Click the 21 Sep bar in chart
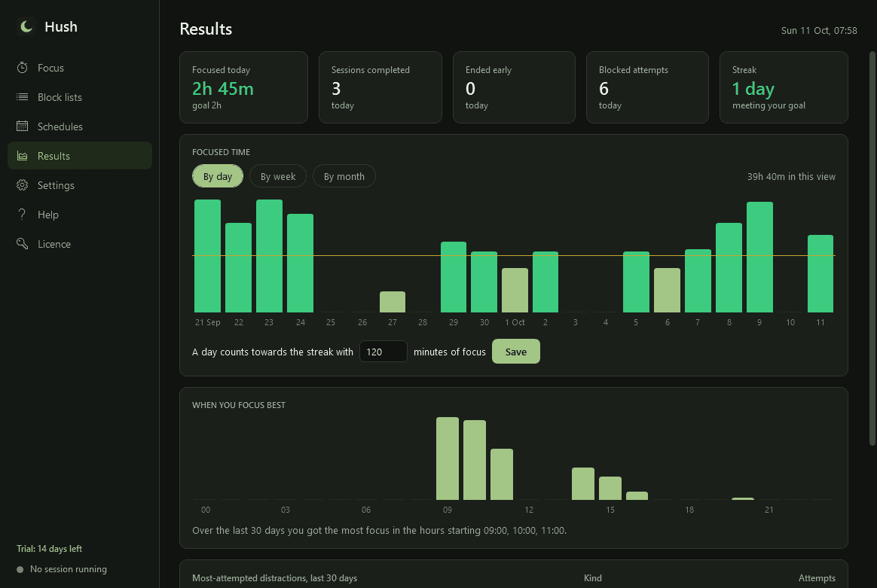The height and width of the screenshot is (588, 877). click(x=207, y=256)
